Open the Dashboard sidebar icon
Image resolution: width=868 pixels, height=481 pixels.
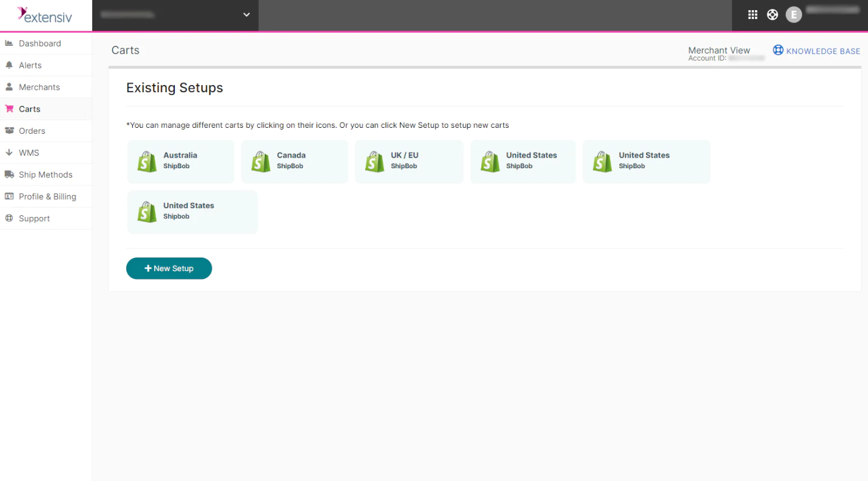tap(10, 43)
